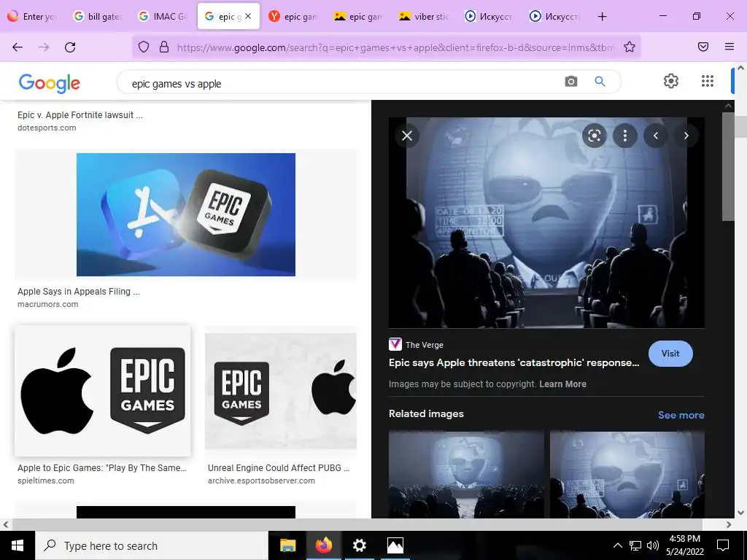747x560 pixels.
Task: Switch to the 'IMAC' Google tab
Action: coord(163,16)
